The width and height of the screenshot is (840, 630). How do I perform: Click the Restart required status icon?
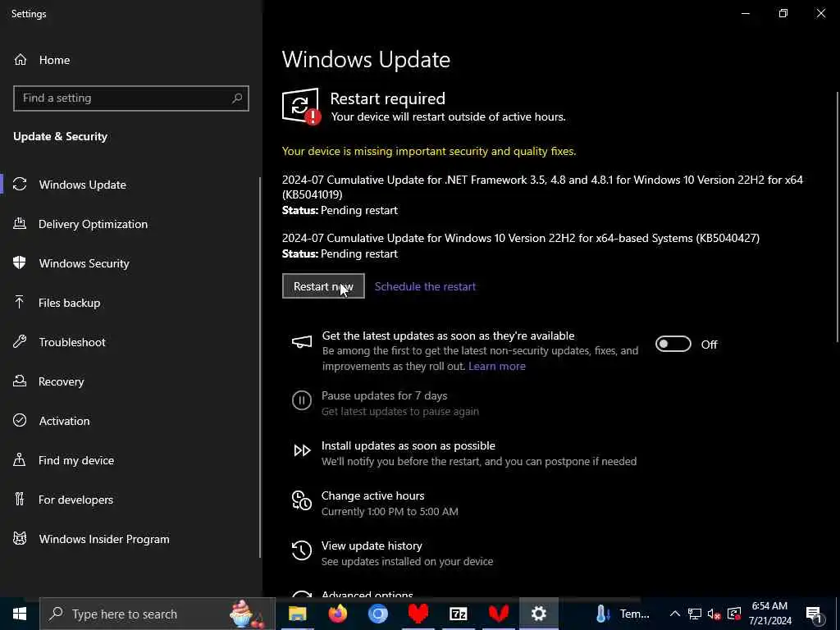(x=302, y=107)
